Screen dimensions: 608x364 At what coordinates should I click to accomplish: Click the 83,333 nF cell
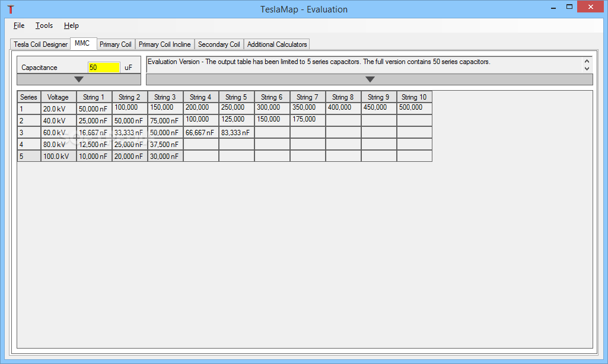tap(236, 133)
